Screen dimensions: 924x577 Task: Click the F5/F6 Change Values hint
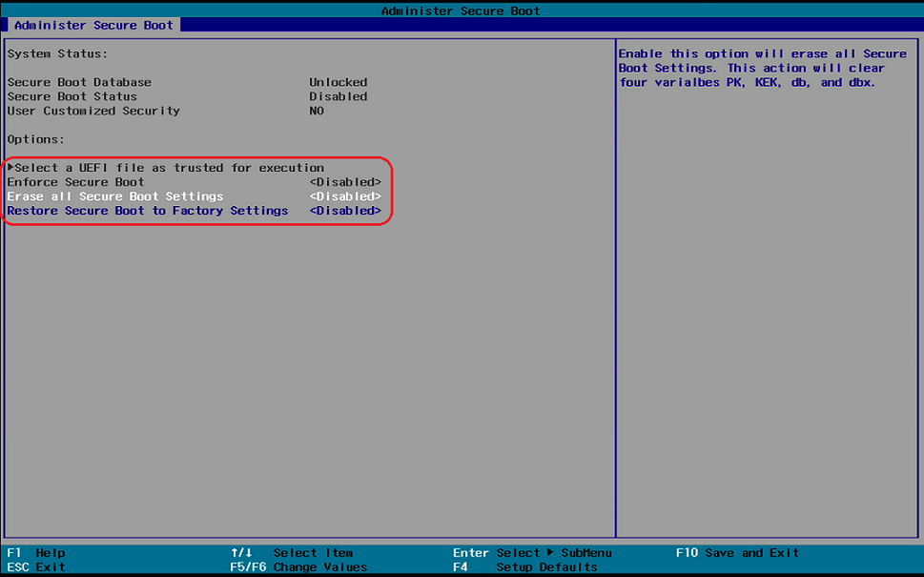pos(298,567)
